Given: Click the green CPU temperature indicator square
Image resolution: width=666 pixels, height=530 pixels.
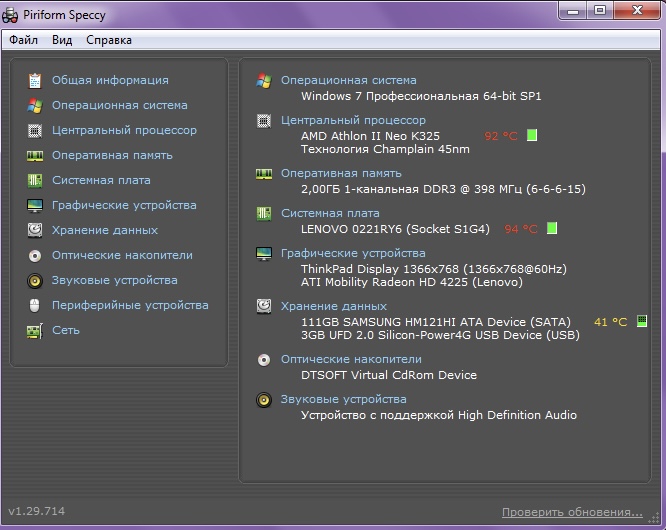Looking at the screenshot, I should (532, 135).
